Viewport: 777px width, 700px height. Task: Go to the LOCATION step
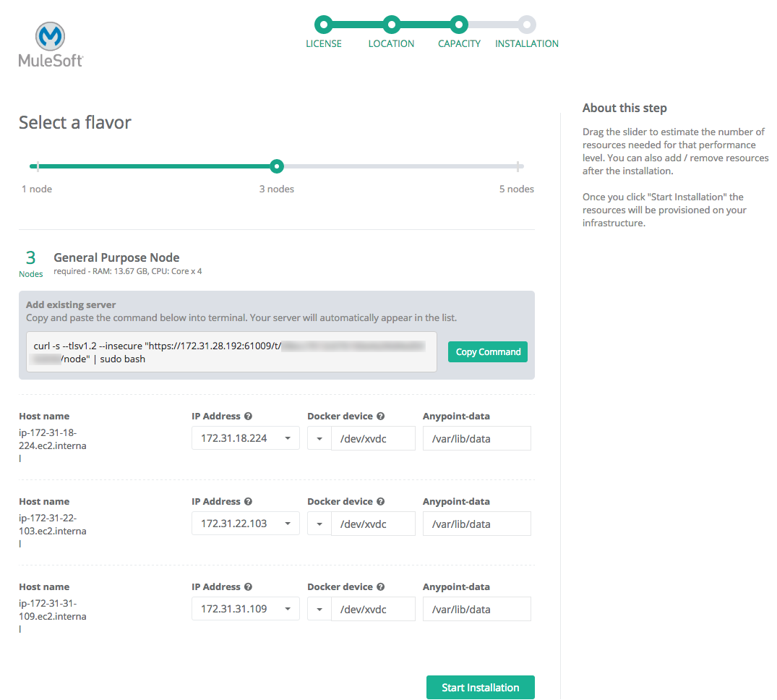coord(391,25)
